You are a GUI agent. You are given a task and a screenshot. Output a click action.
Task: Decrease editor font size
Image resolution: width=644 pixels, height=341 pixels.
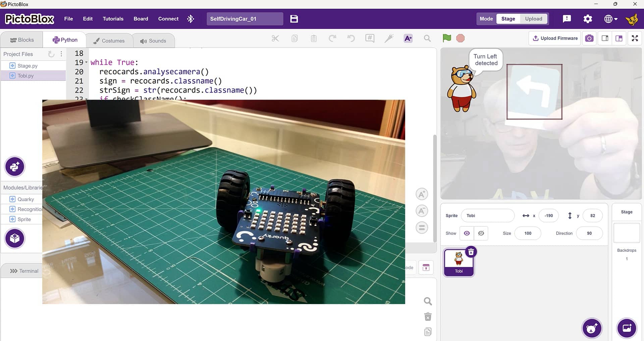[x=422, y=211]
